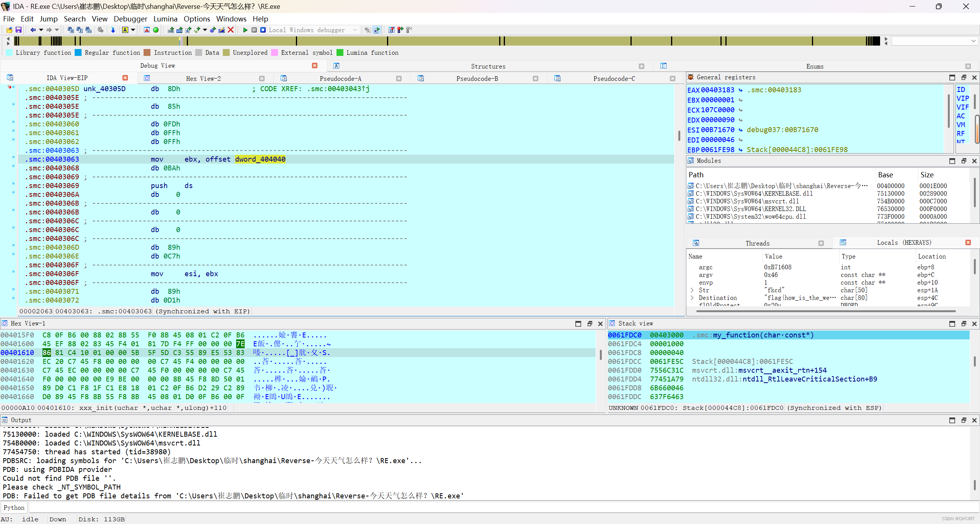Screen dimensions: 980x524
Task: Click the Python console language button
Action: coord(14,508)
